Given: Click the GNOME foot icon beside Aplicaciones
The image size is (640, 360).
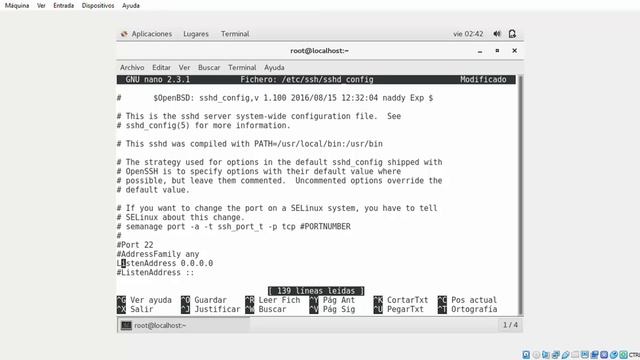Looking at the screenshot, I should point(124,34).
